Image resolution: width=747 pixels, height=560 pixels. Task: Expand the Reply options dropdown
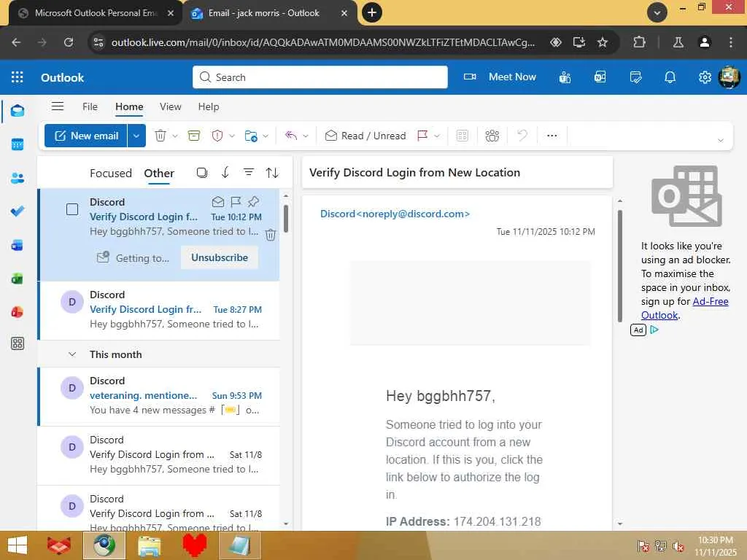(306, 136)
